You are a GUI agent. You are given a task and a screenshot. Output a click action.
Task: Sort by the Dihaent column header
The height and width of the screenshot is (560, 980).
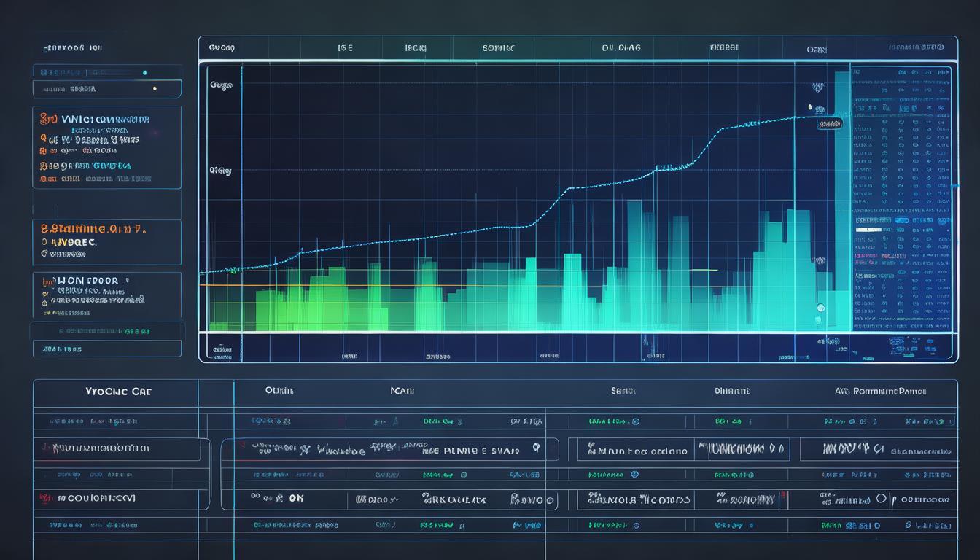pyautogui.click(x=731, y=392)
